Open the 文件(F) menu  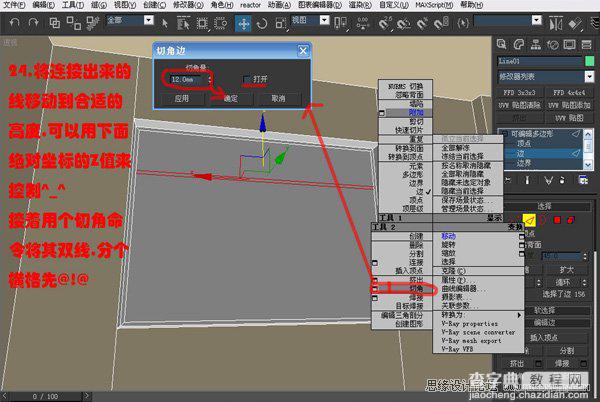(14, 5)
